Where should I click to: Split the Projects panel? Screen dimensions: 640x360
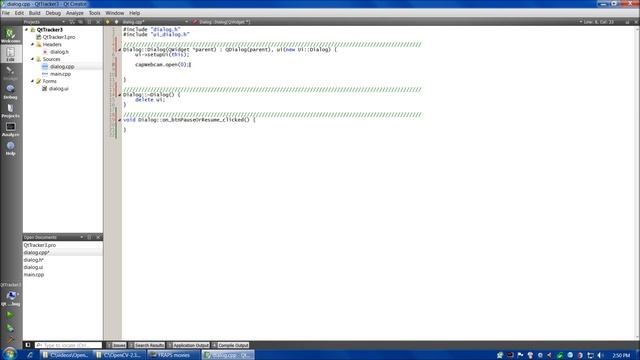coord(89,22)
